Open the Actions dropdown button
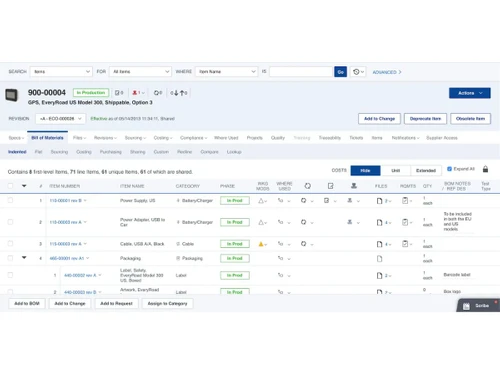The height and width of the screenshot is (375, 500). (470, 93)
